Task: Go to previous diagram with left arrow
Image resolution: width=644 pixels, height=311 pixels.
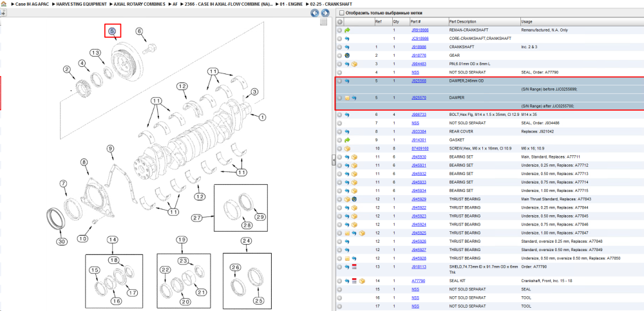Action: [x=315, y=13]
